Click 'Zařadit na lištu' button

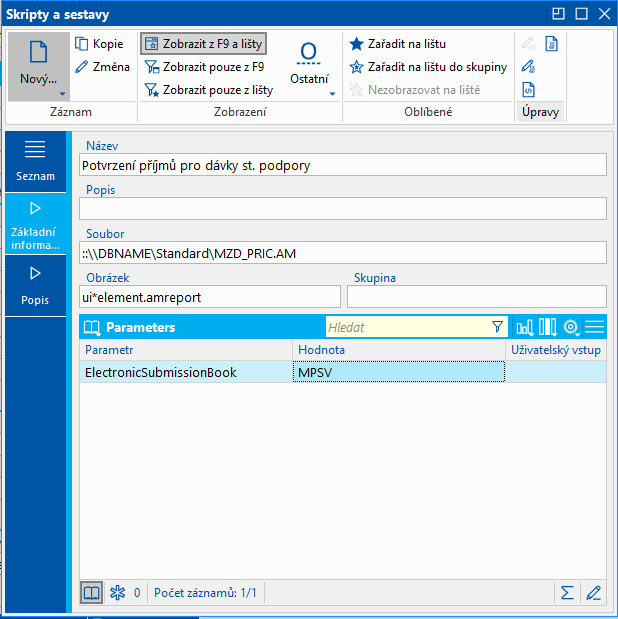(x=397, y=44)
